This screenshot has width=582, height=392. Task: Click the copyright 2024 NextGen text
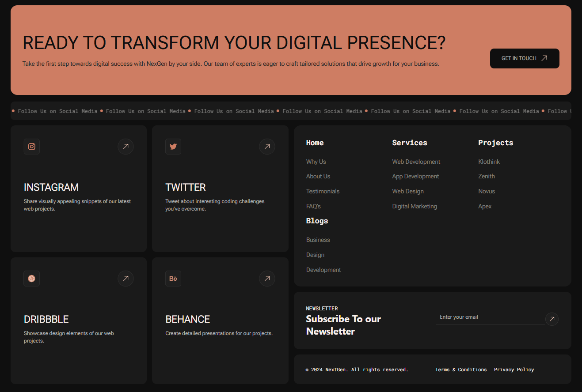[x=357, y=369]
